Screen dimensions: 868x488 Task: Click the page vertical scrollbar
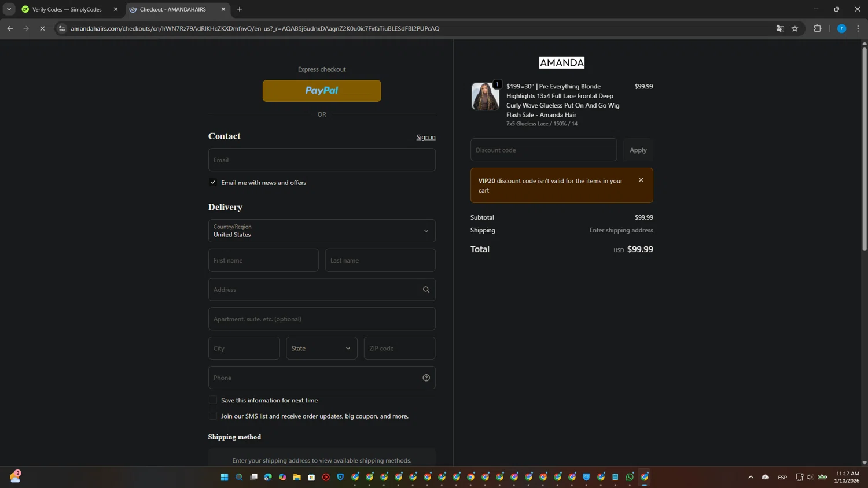865,149
